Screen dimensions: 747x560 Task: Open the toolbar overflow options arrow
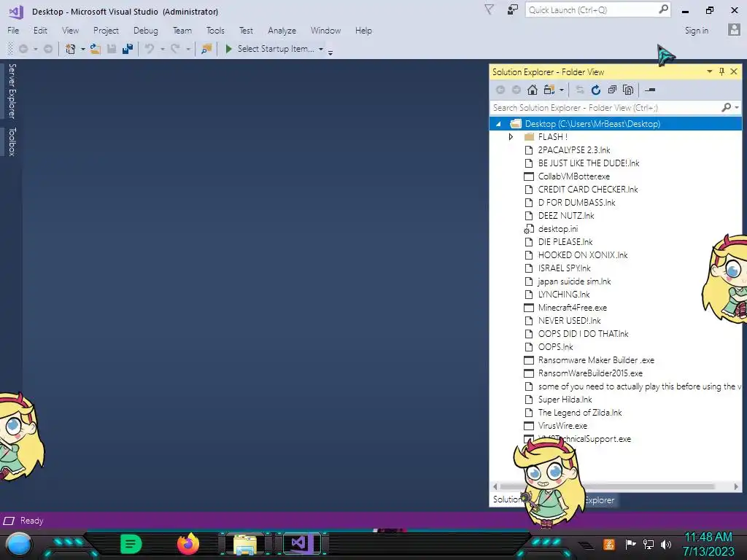(330, 52)
